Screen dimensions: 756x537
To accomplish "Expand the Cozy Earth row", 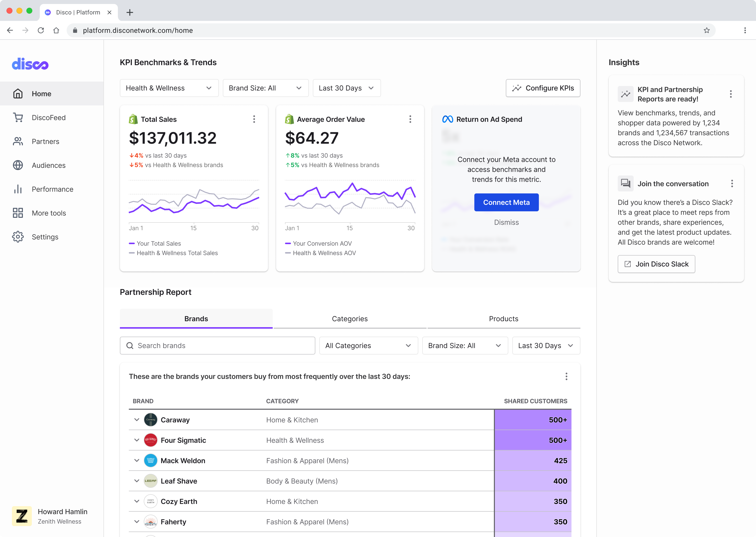I will tap(137, 501).
